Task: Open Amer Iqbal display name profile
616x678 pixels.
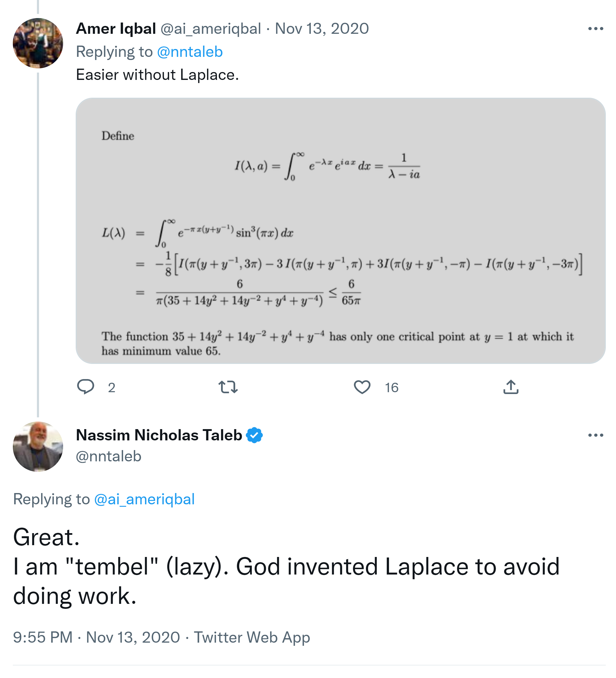Action: [x=116, y=29]
